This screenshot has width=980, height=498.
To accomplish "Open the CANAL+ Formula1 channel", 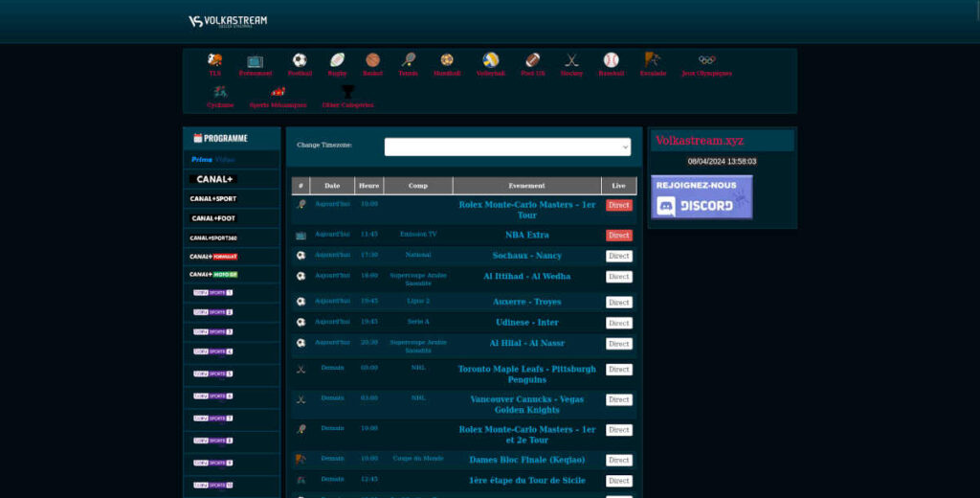I will pyautogui.click(x=213, y=257).
